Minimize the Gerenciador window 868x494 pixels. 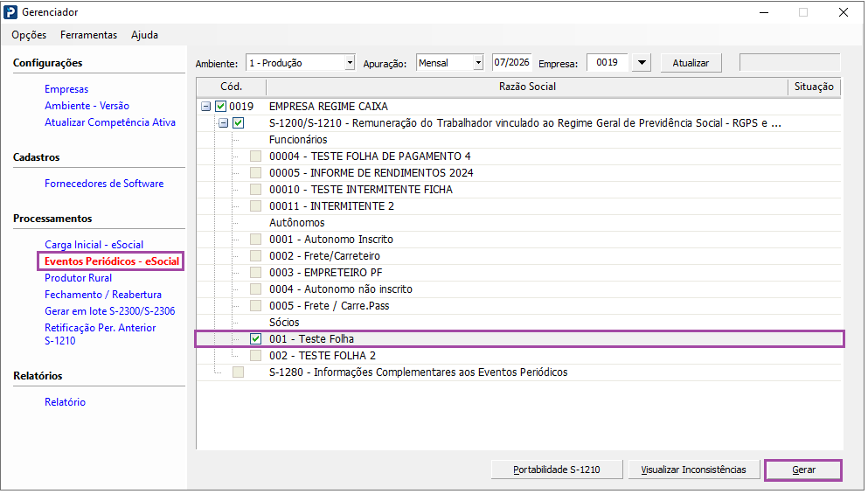(764, 12)
